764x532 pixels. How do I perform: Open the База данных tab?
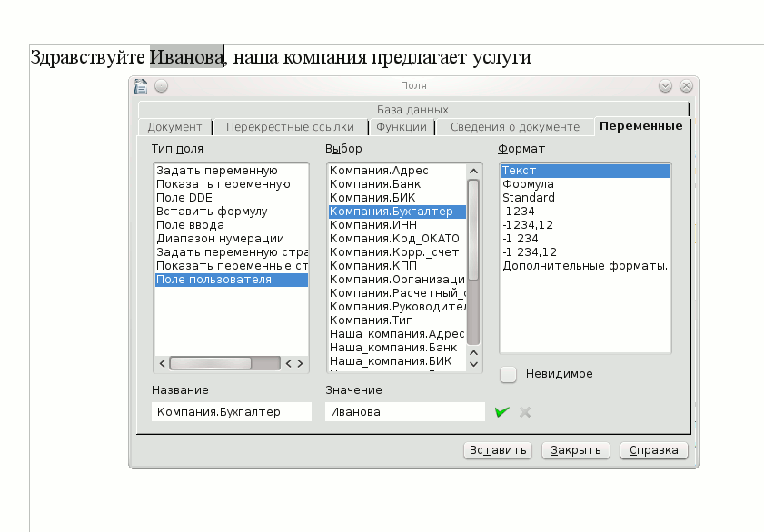point(413,110)
